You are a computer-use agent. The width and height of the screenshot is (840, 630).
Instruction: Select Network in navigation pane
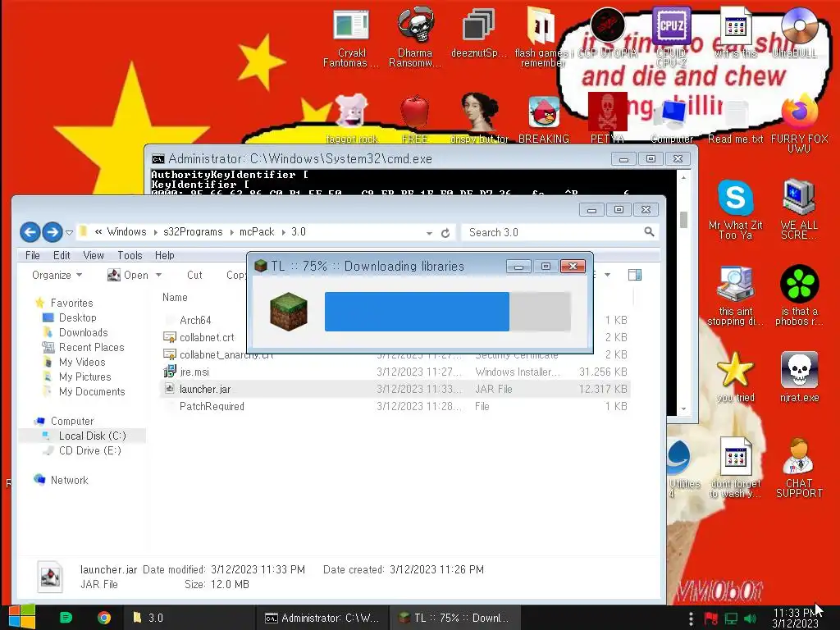tap(69, 480)
